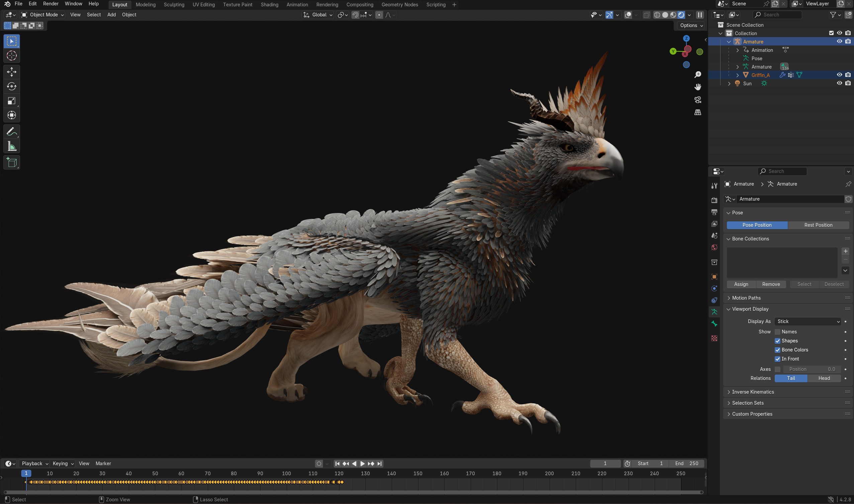Open the Render menu
Viewport: 854px width, 504px height.
click(x=51, y=4)
